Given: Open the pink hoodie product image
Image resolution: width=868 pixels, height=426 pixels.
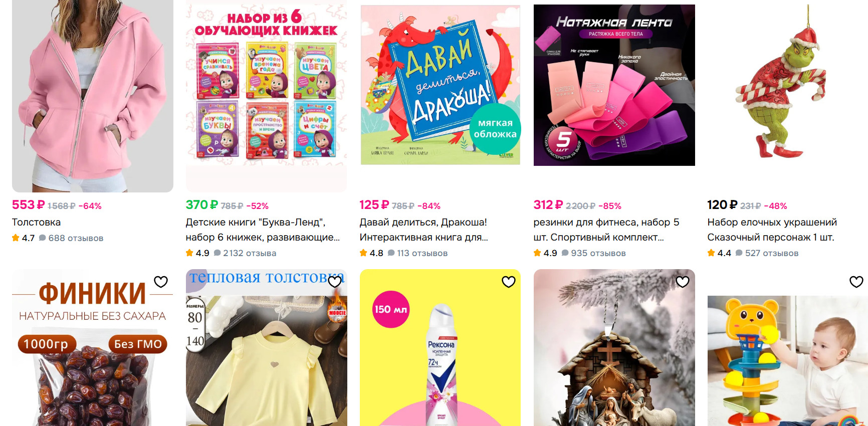Looking at the screenshot, I should [x=93, y=95].
